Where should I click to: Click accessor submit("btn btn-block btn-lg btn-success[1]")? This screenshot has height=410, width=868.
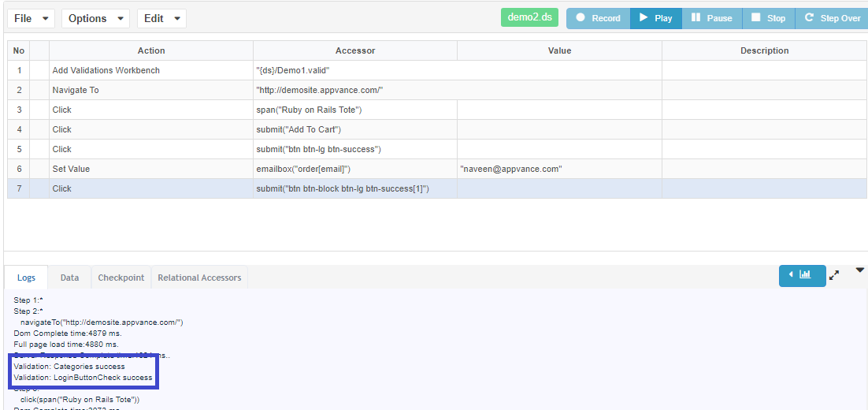(343, 189)
